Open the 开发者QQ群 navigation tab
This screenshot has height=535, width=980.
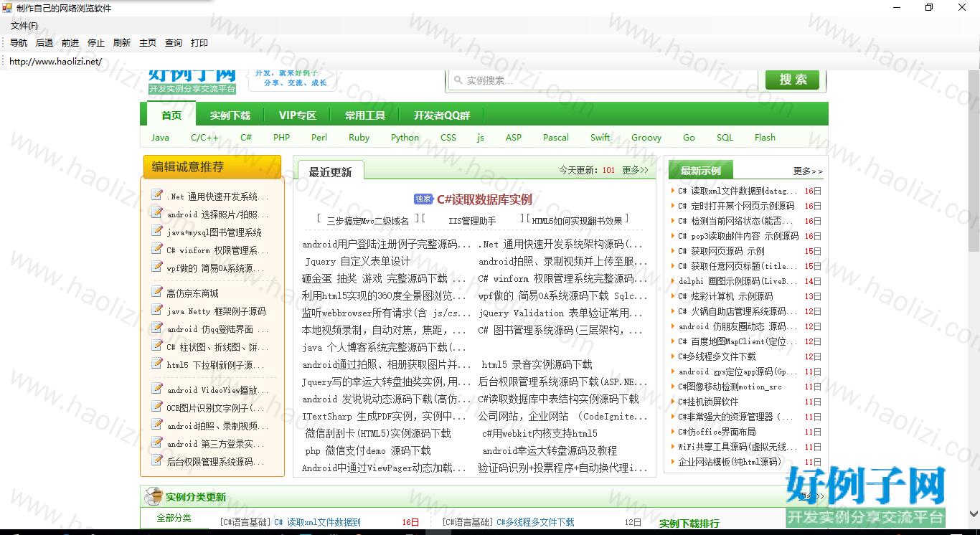click(x=442, y=115)
